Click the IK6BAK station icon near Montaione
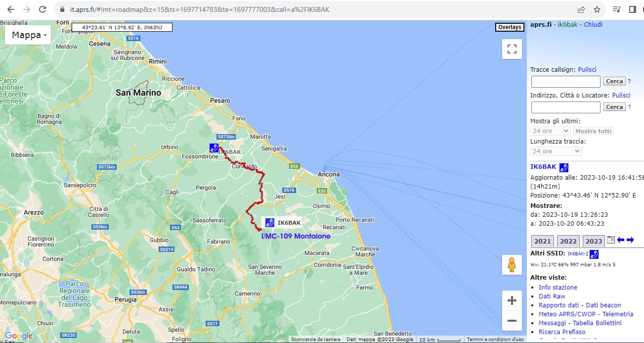644x343 pixels. pyautogui.click(x=270, y=223)
